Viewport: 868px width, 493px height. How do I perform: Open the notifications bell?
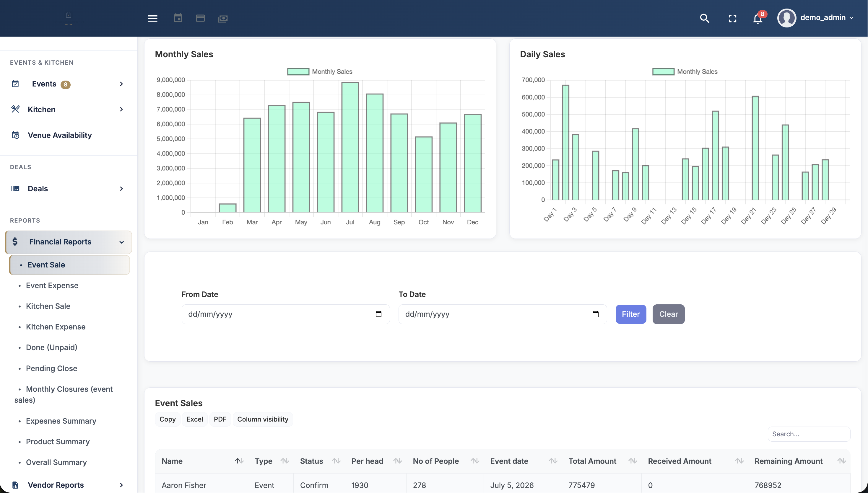[758, 18]
